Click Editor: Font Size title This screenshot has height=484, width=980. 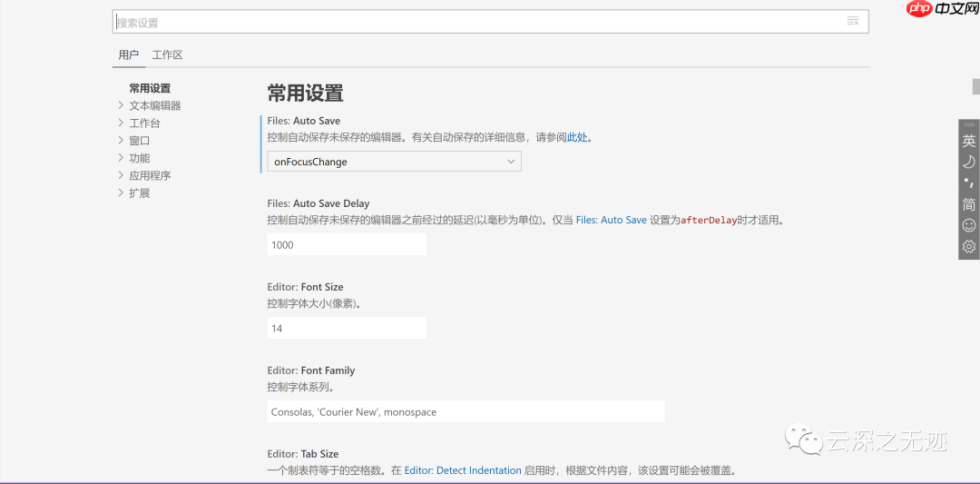point(305,287)
